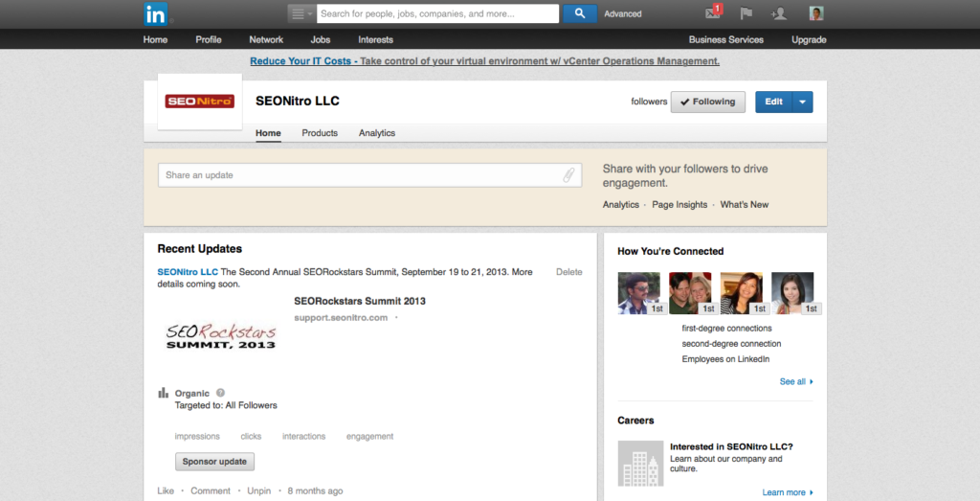The width and height of the screenshot is (980, 501).
Task: Open the Analytics link in share panel
Action: point(620,205)
